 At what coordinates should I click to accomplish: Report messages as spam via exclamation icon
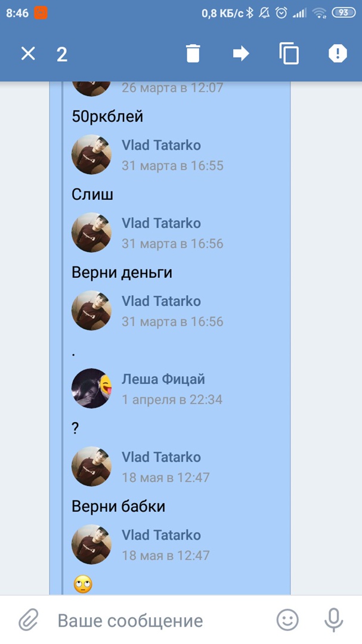(338, 54)
